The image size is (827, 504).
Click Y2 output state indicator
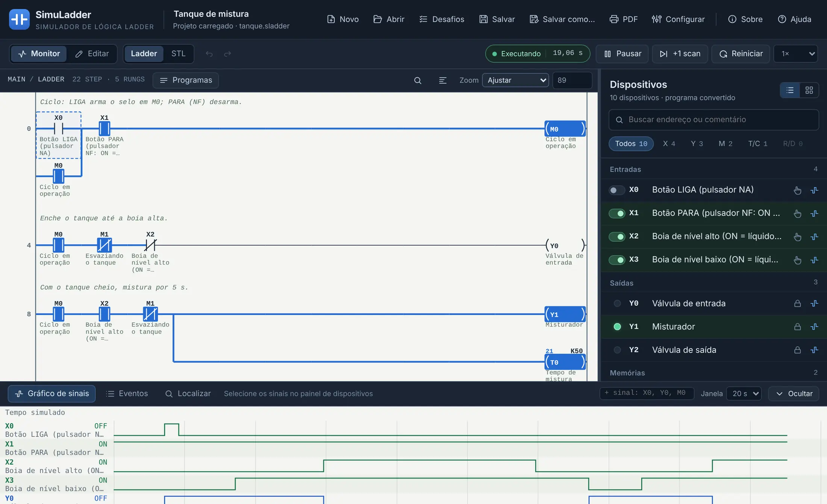coord(617,350)
